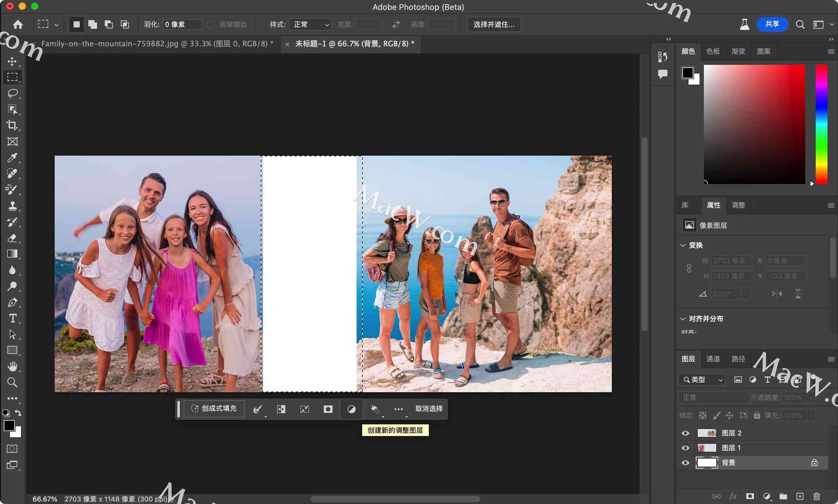
Task: Click foreground color swatch in toolbar
Action: click(x=9, y=426)
